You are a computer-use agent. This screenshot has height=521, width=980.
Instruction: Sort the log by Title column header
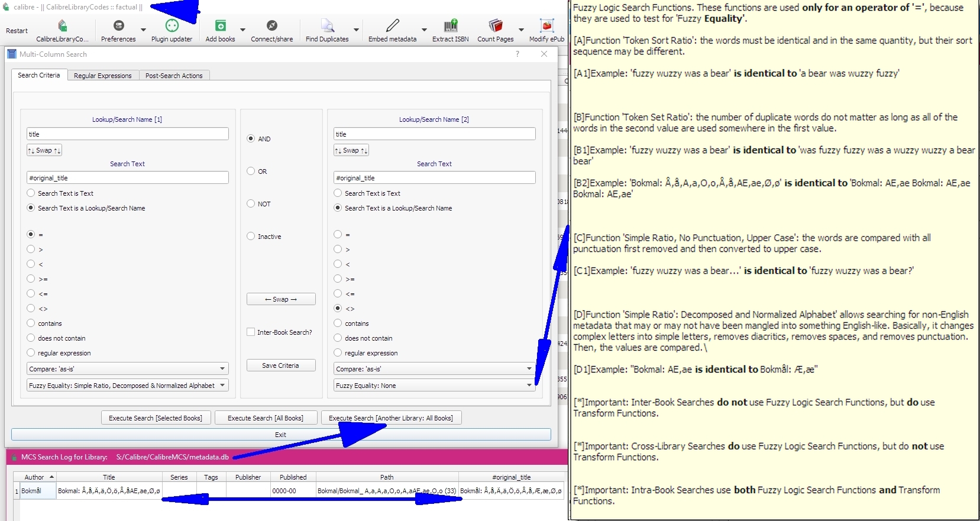click(x=109, y=477)
